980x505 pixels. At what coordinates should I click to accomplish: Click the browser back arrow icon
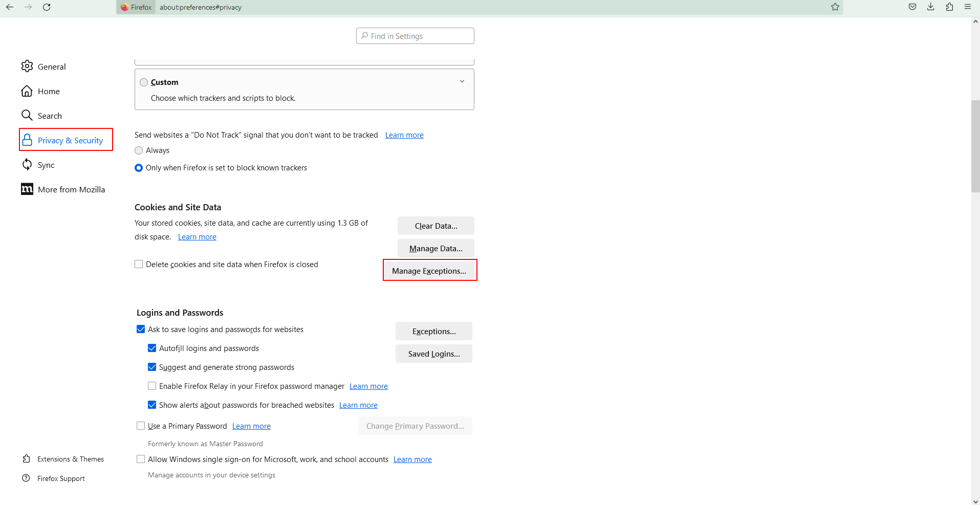tap(10, 7)
